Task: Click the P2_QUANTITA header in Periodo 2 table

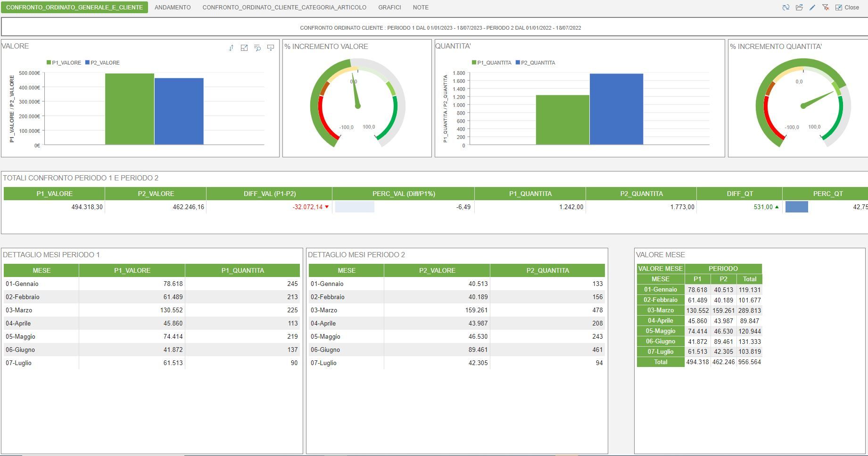Action: [547, 270]
